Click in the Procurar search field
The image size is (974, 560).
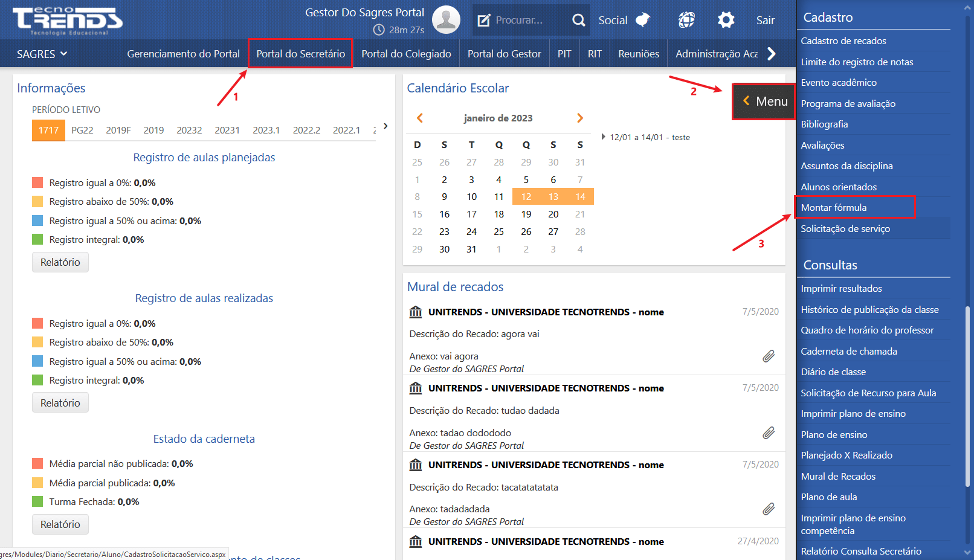(x=526, y=20)
